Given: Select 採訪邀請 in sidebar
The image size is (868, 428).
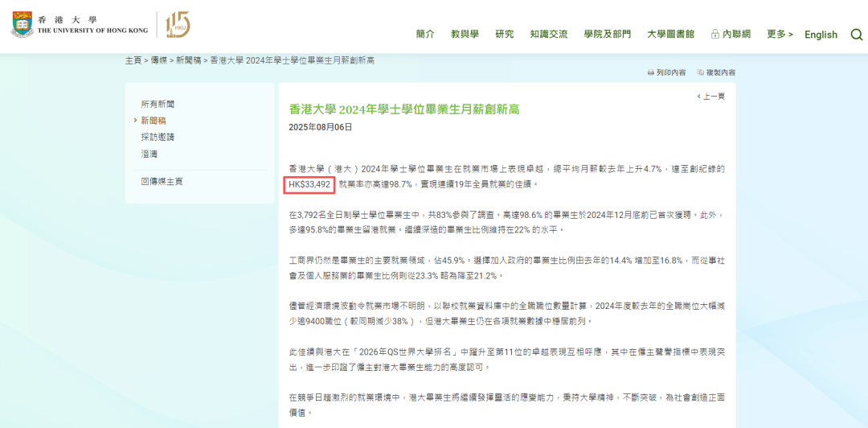Looking at the screenshot, I should click(x=158, y=137).
